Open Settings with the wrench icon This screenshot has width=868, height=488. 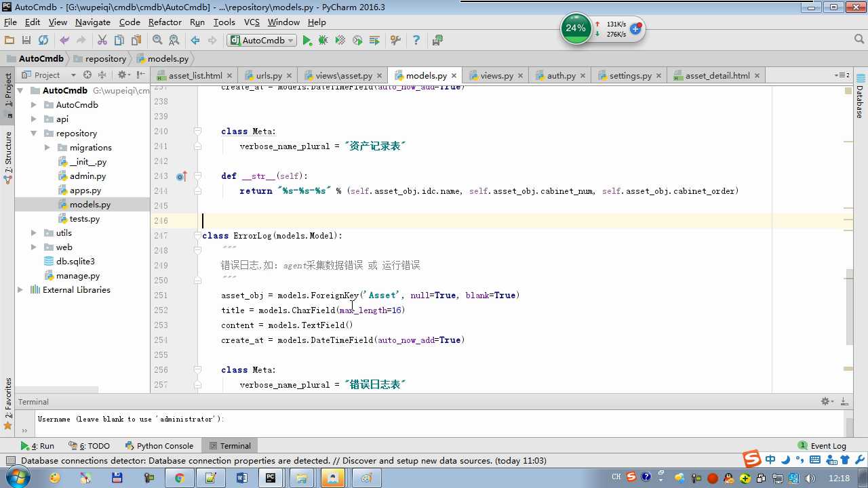coord(396,40)
